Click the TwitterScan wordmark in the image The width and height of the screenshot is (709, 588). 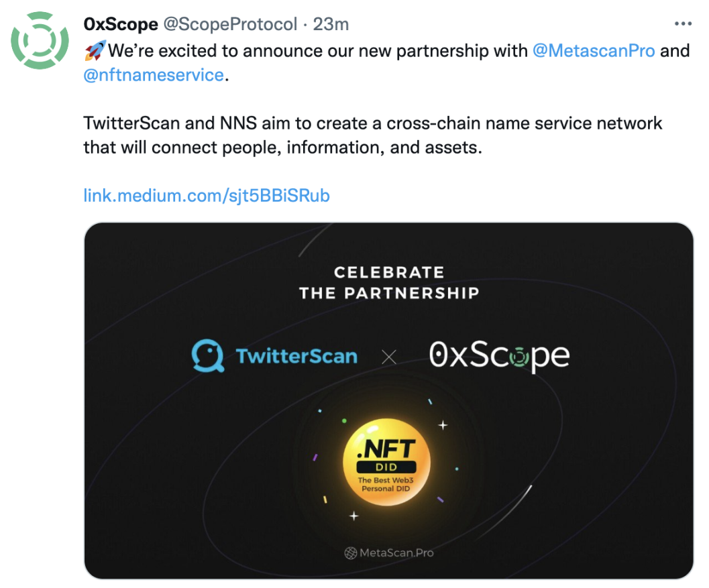point(296,355)
